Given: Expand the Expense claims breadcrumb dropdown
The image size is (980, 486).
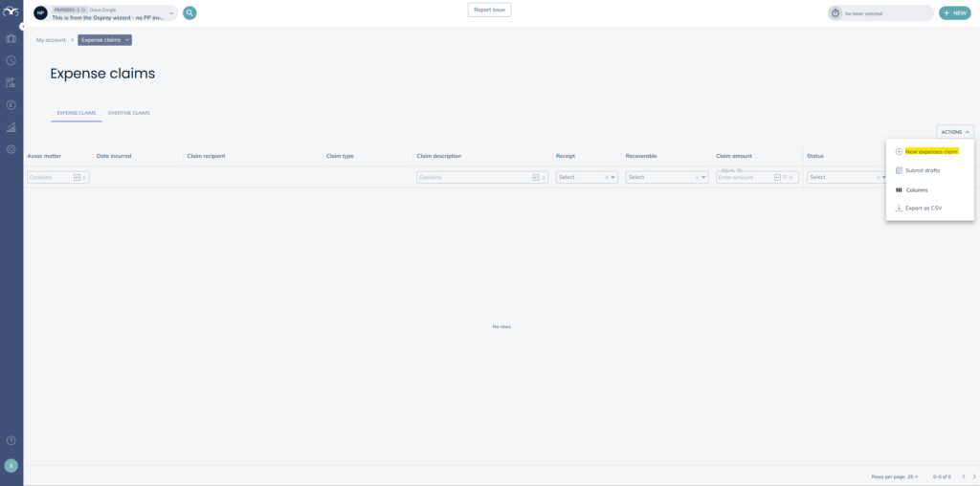Looking at the screenshot, I should 126,40.
